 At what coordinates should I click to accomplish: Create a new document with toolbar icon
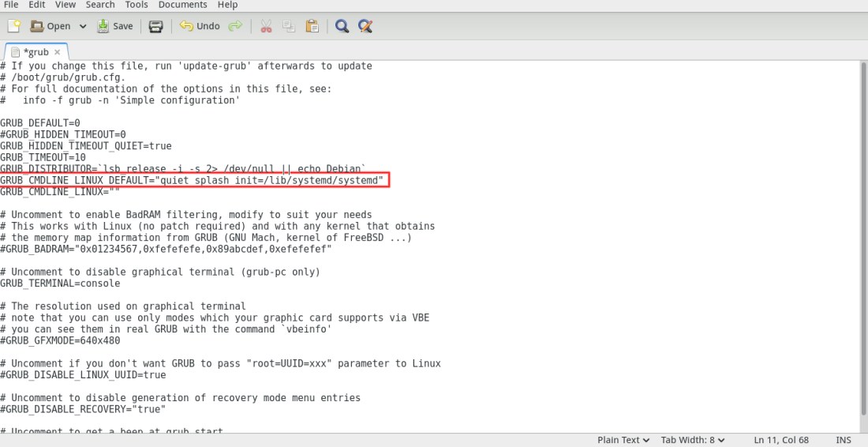click(x=13, y=26)
